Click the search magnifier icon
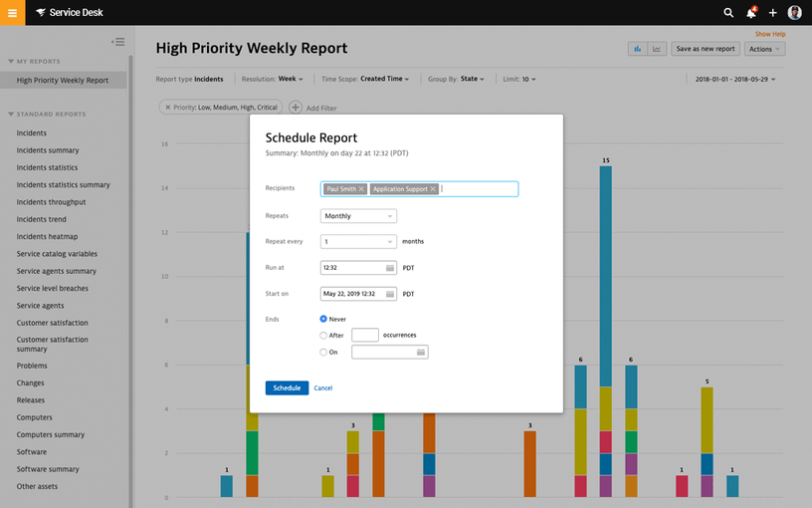Viewport: 812px width, 508px height. pos(728,12)
